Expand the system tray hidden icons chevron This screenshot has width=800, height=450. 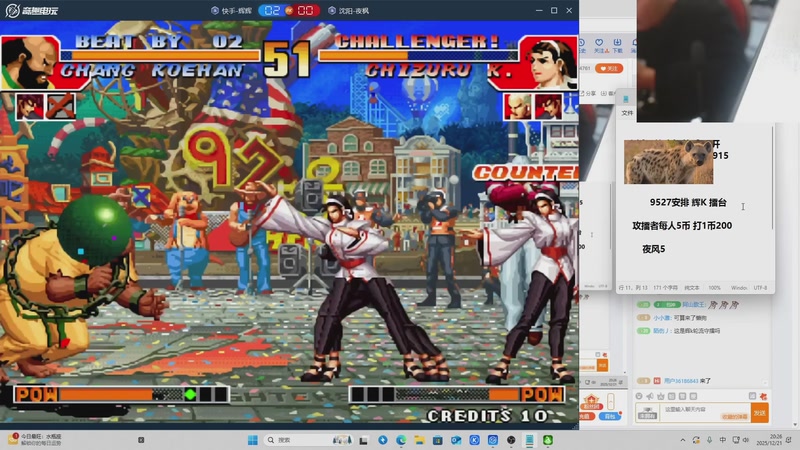coord(683,440)
